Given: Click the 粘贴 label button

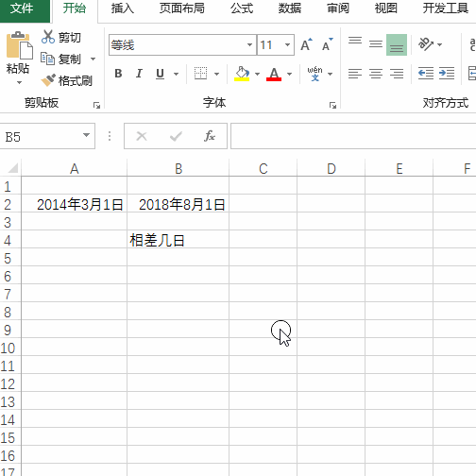Looking at the screenshot, I should click(18, 68).
